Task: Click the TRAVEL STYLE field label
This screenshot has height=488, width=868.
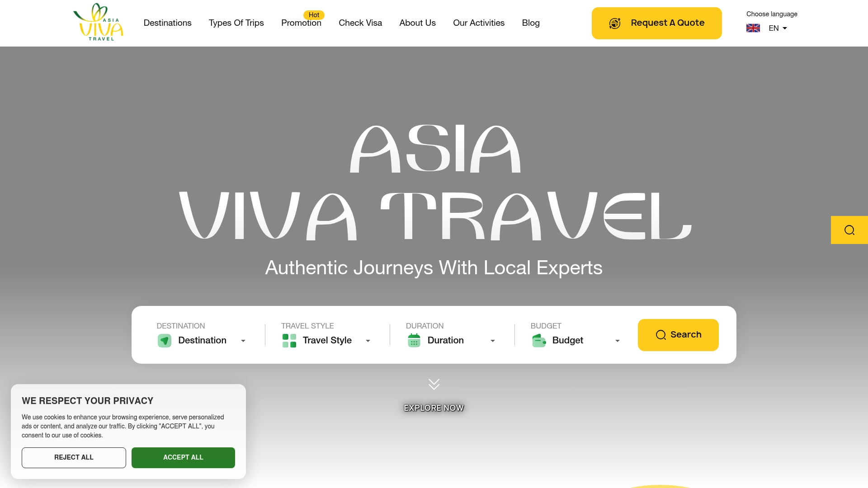Action: [307, 326]
